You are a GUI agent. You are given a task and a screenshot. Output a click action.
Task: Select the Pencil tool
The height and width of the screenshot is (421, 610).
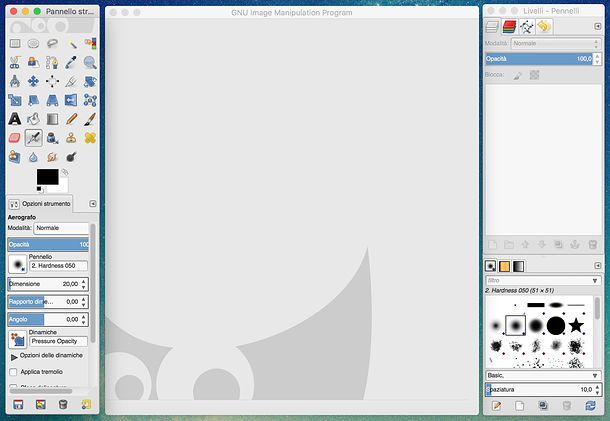pyautogui.click(x=71, y=119)
